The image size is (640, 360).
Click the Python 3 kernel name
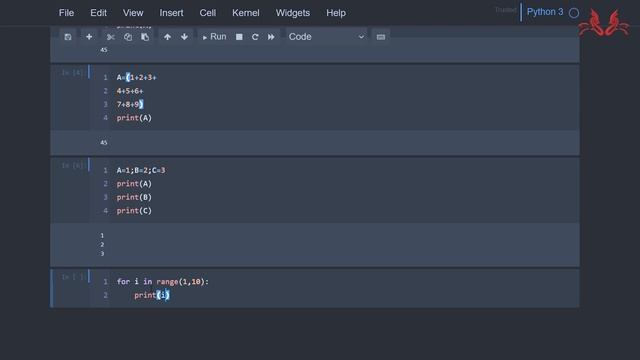point(545,12)
